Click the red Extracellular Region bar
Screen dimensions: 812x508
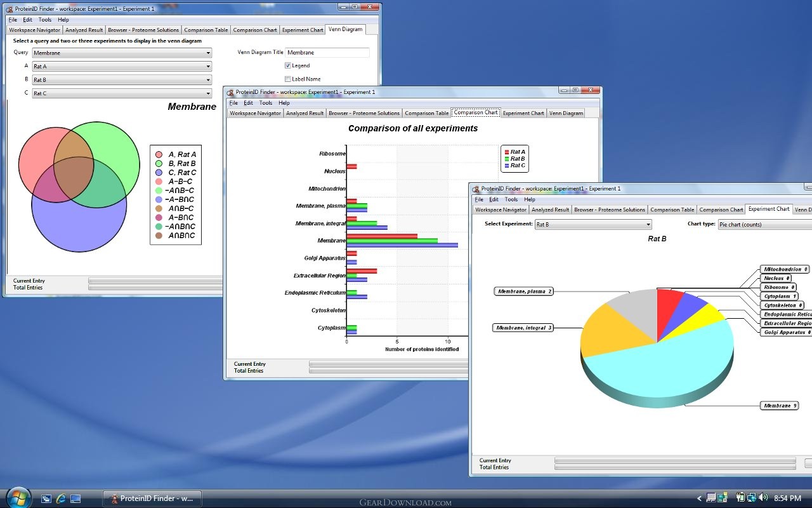coord(362,271)
